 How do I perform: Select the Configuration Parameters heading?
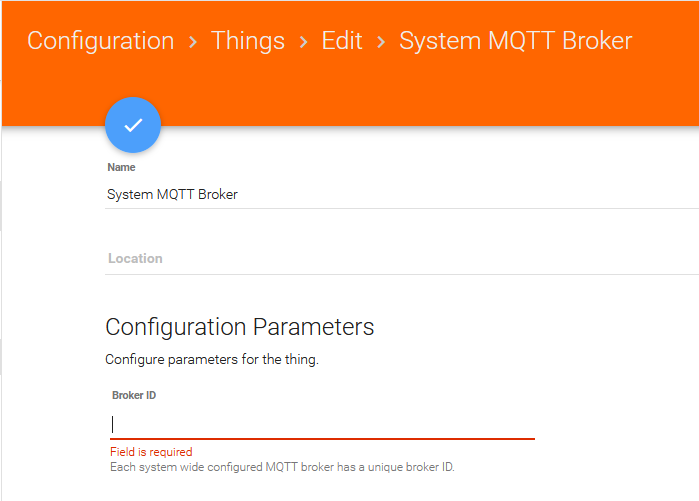click(240, 327)
